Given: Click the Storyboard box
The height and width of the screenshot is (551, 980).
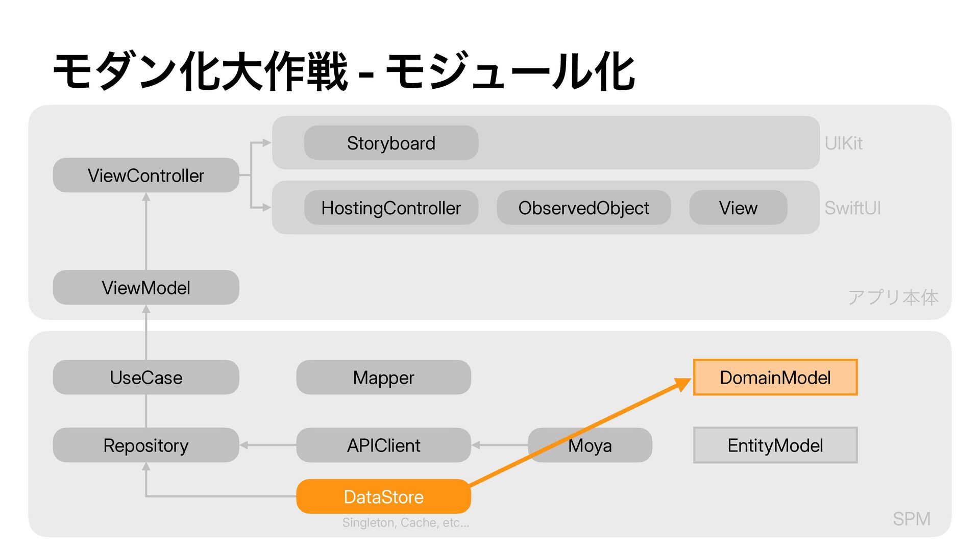Looking at the screenshot, I should [391, 143].
